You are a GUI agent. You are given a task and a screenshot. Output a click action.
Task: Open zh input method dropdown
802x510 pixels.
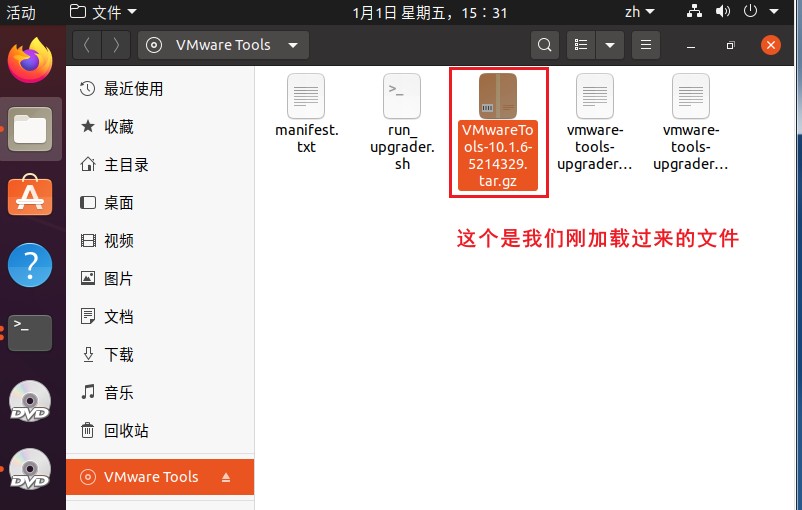[x=639, y=12]
